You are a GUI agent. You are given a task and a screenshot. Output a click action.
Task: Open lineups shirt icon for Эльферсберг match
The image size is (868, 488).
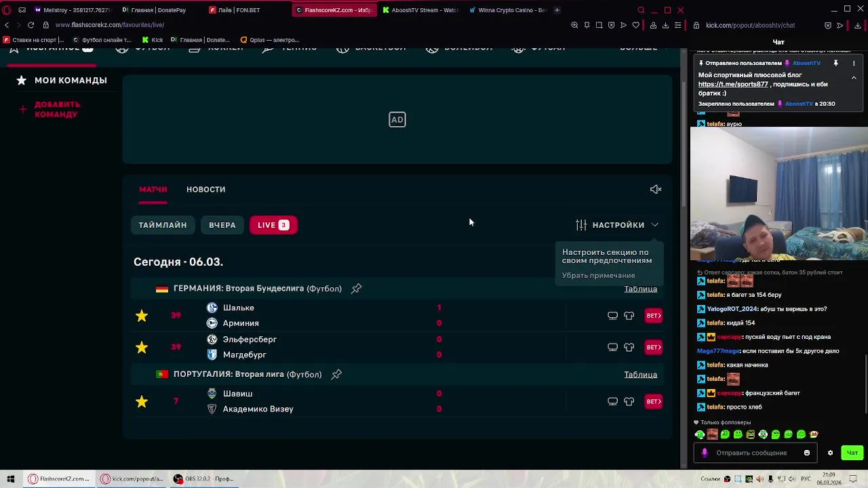point(629,347)
